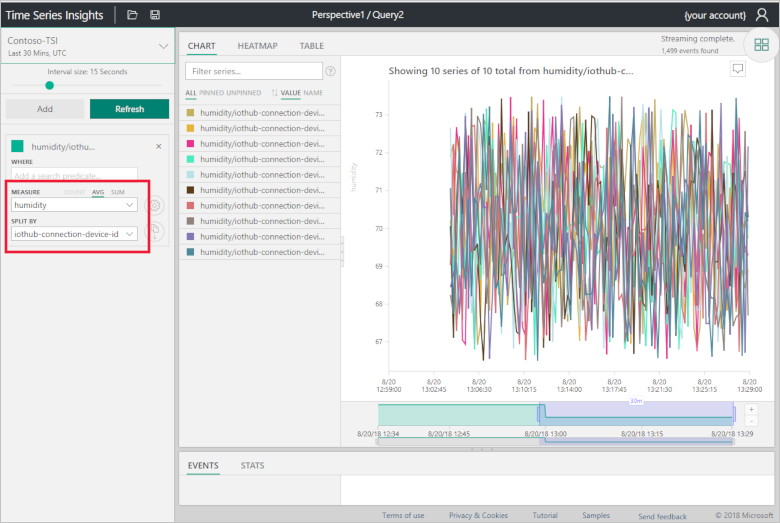Sort series by VALUE
780x523 pixels.
(x=291, y=93)
